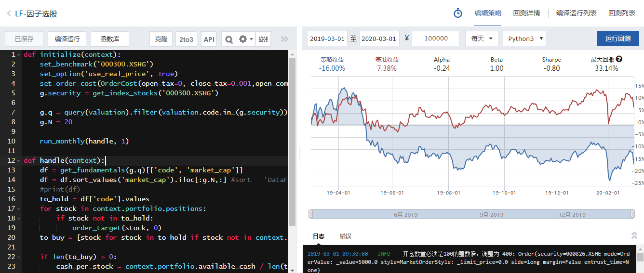This screenshot has height=273, width=644.
Task: Click the range slider bar at 9月 2019
Action: (491, 214)
